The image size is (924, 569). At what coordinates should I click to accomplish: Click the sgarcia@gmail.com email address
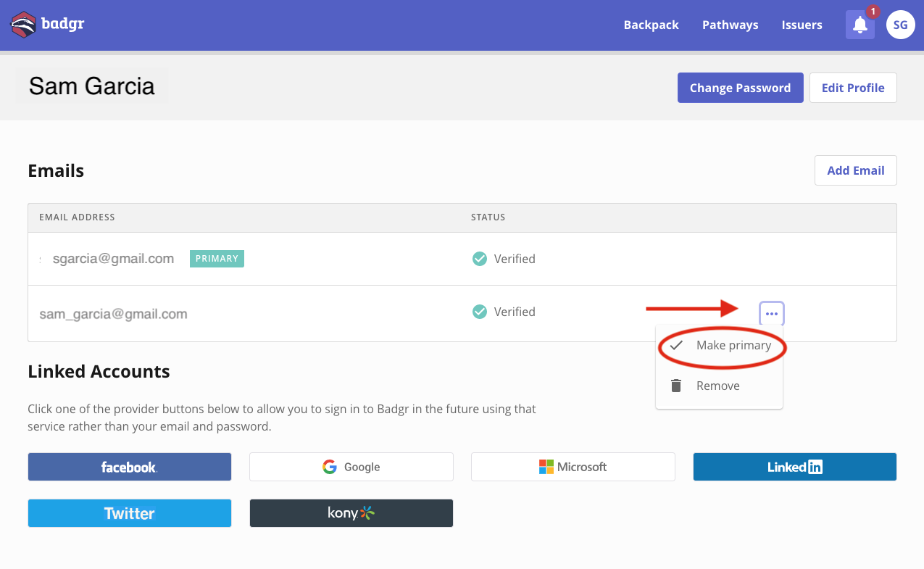point(113,259)
